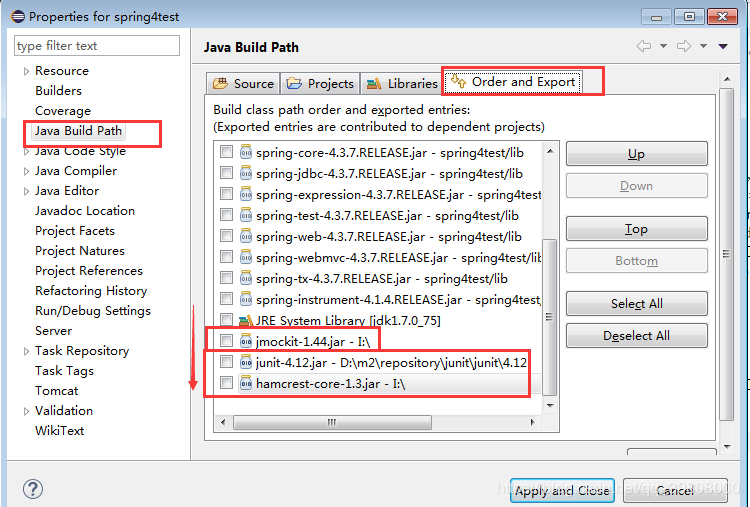750x507 pixels.
Task: Click the list's horizontal scrollbar thumb
Action: click(332, 422)
